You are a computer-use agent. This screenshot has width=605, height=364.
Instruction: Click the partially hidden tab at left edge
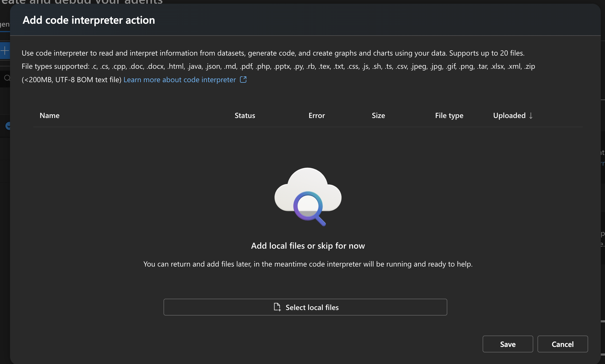[4, 24]
